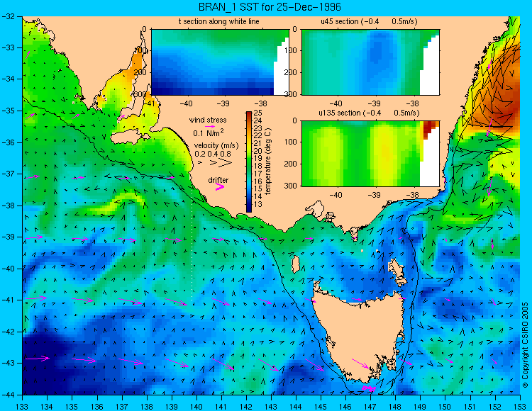The width and height of the screenshot is (532, 411).
Task: Click Kangaroo Island near latitude -36
Action: 130,137
